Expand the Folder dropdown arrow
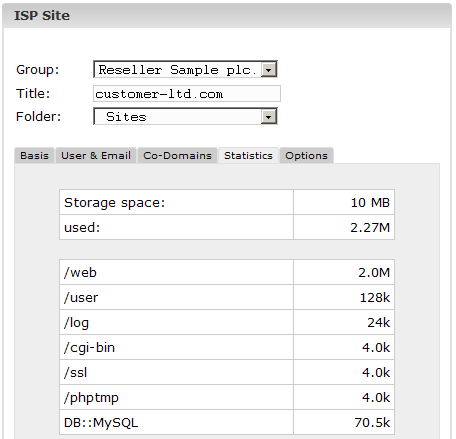The width and height of the screenshot is (456, 439). [269, 117]
